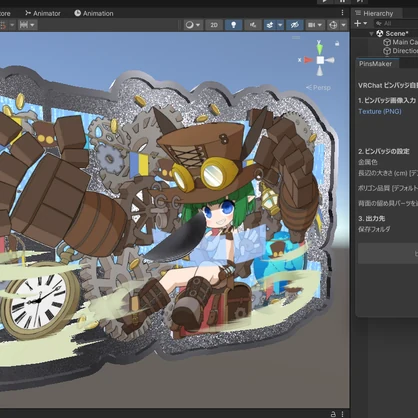Image resolution: width=418 pixels, height=418 pixels.
Task: Open the Hierarchy create dropdown arrow
Action: (365, 23)
